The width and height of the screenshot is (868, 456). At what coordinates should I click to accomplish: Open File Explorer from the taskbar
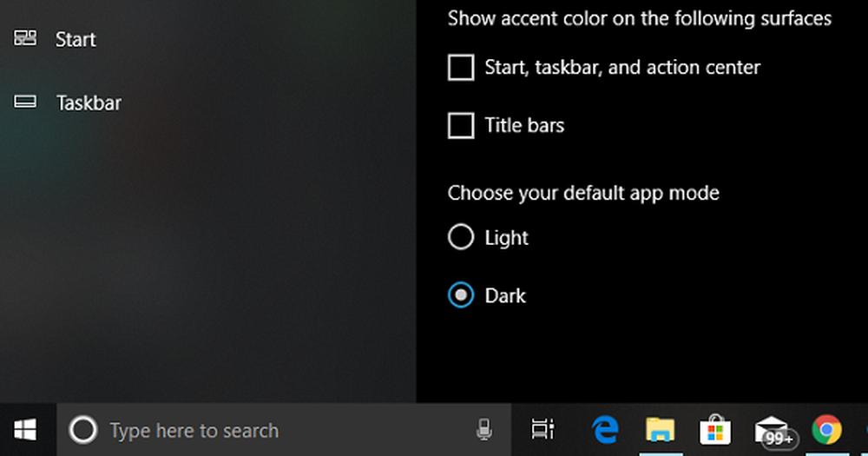[x=661, y=430]
